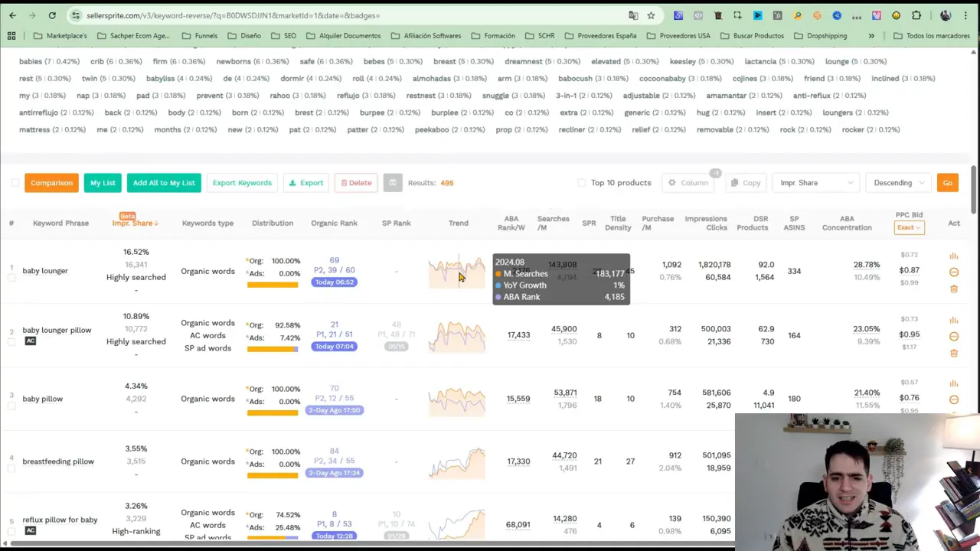Click the green Export Keywords link
Image resolution: width=980 pixels, height=551 pixels.
tap(242, 182)
